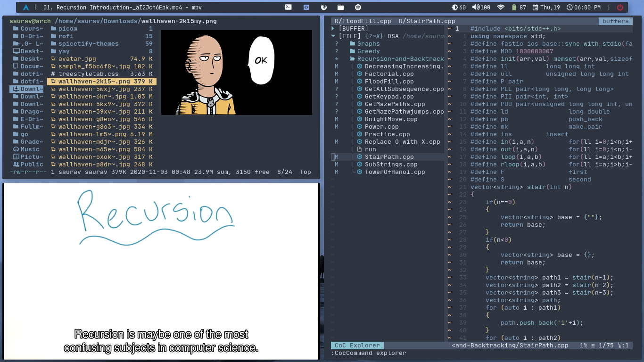Click the people icon beside Public folder
This screenshot has height=362, width=644.
click(x=17, y=165)
